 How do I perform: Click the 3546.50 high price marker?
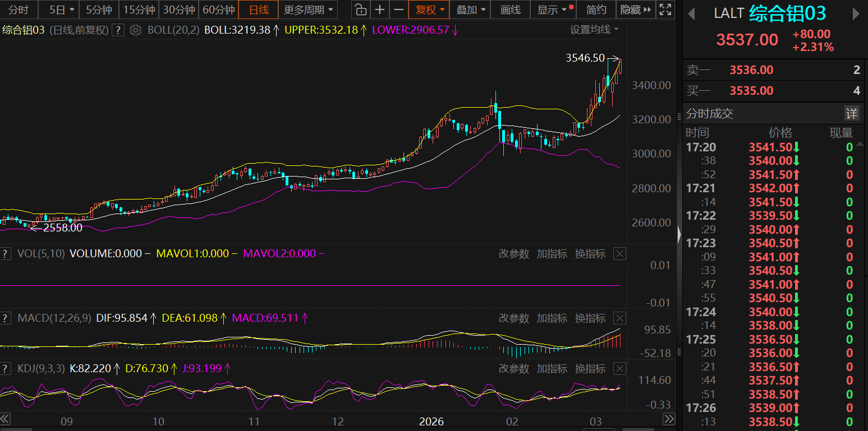point(585,58)
